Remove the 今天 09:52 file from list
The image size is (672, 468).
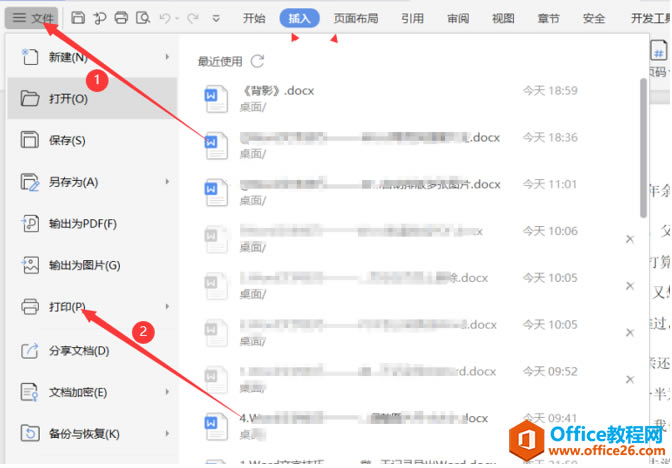[x=630, y=379]
